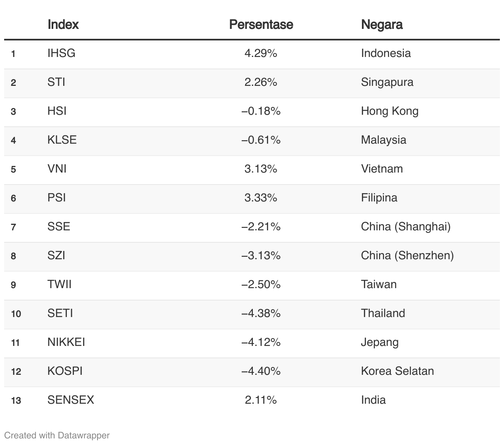
Task: Select the SETI index cell
Action: (60, 313)
